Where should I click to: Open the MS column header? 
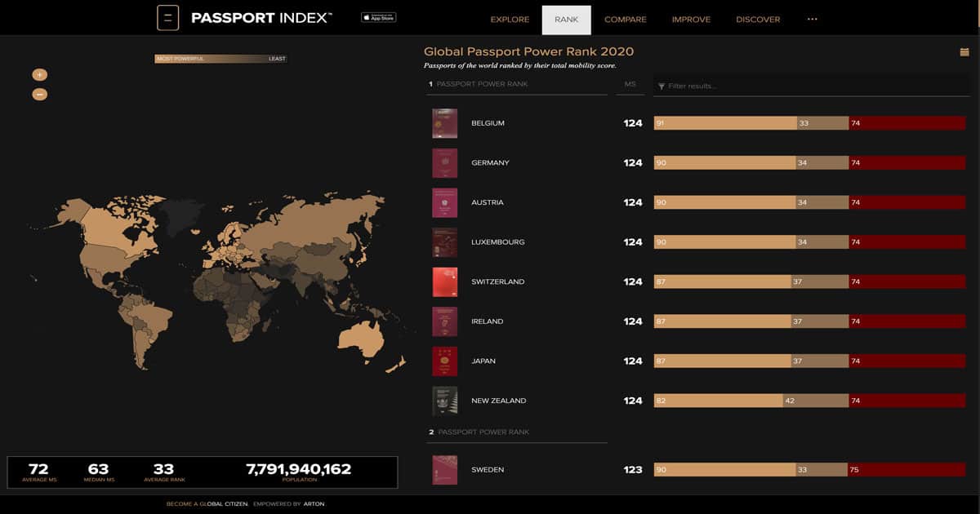(630, 84)
